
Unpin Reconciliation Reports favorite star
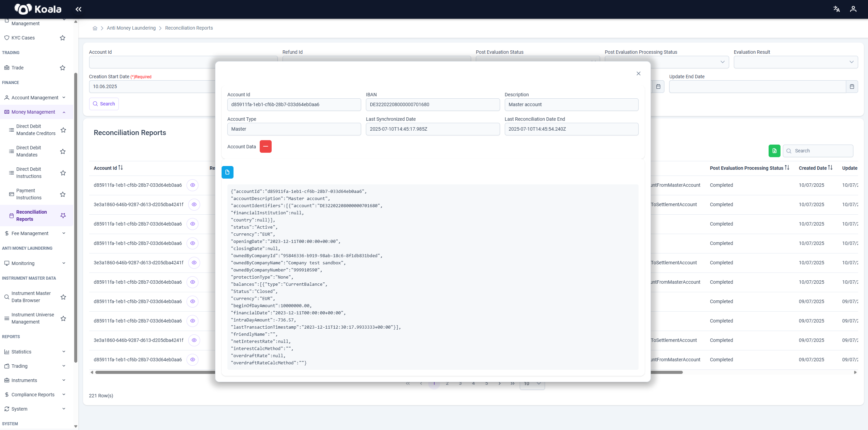click(63, 216)
